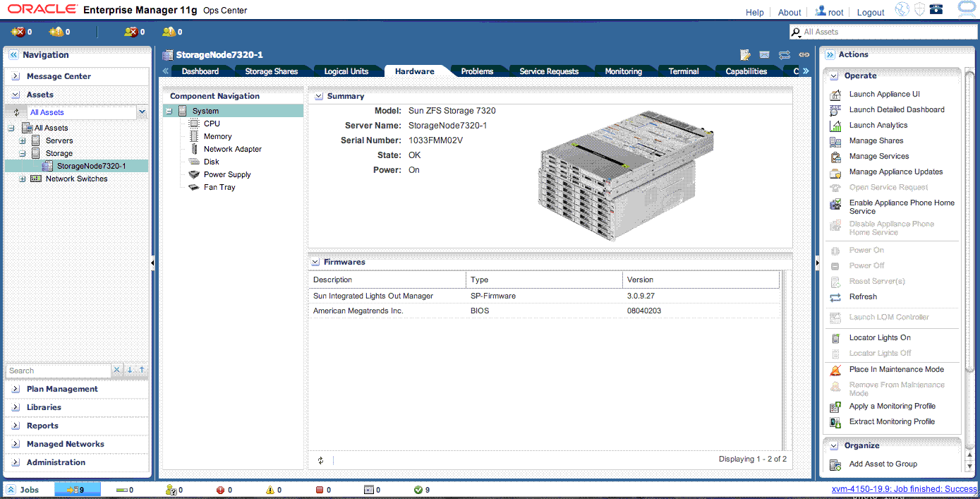Open the All Assets dropdown

tap(142, 112)
